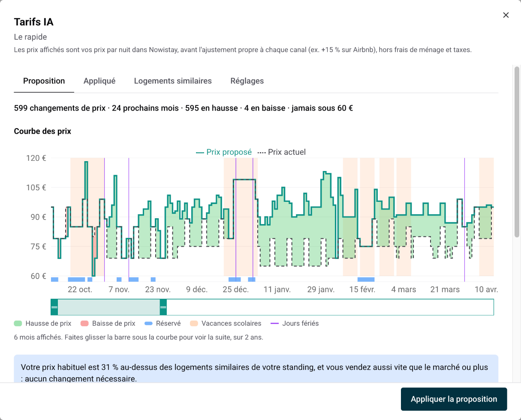Click the green Hausse de prix swatch
521x420 pixels.
pyautogui.click(x=18, y=324)
